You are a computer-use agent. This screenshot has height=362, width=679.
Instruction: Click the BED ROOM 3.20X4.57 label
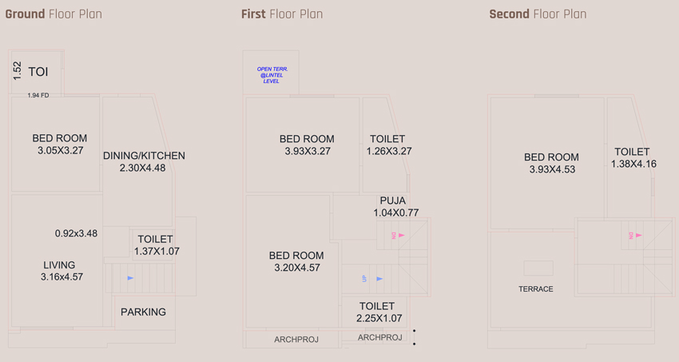click(297, 262)
